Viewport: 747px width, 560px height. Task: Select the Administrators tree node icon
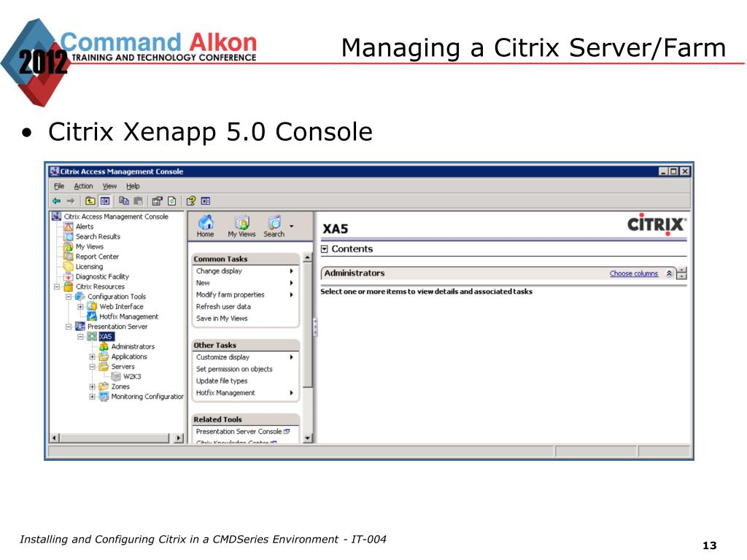[x=104, y=346]
